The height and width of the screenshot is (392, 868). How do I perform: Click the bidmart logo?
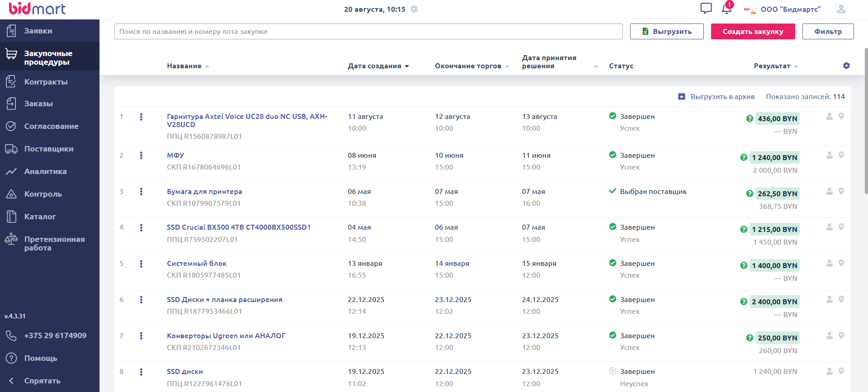37,9
